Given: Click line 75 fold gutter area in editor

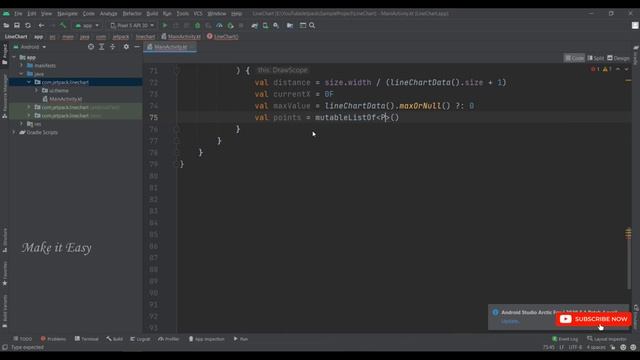Looking at the screenshot, I should click(177, 118).
